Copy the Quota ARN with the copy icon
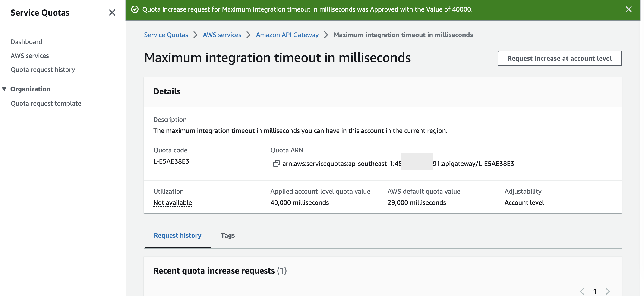The image size is (644, 296). tap(276, 164)
